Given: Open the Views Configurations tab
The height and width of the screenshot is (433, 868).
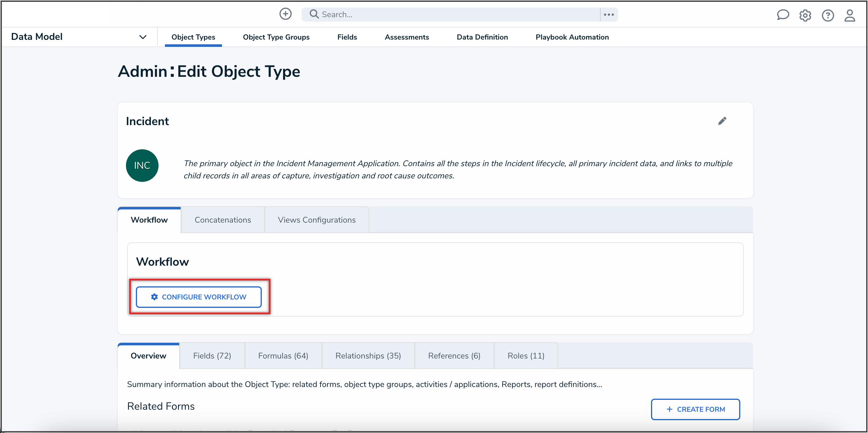Looking at the screenshot, I should coord(316,219).
